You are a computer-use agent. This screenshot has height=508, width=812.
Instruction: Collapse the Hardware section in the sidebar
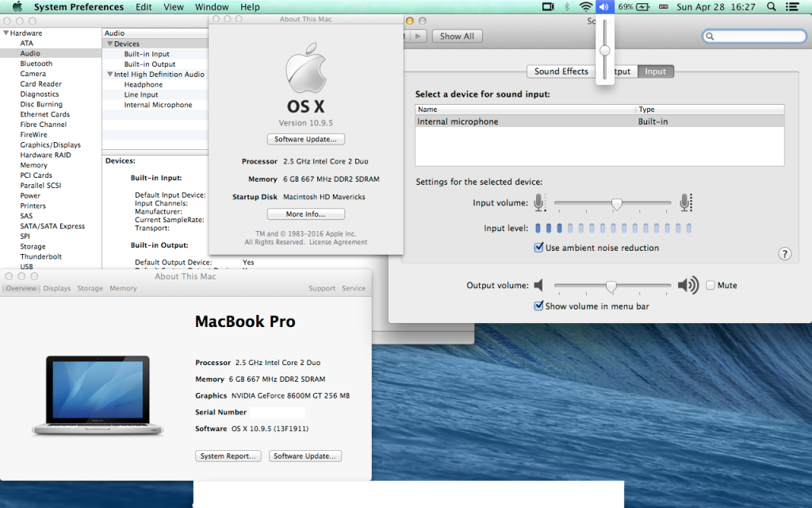pos(6,33)
